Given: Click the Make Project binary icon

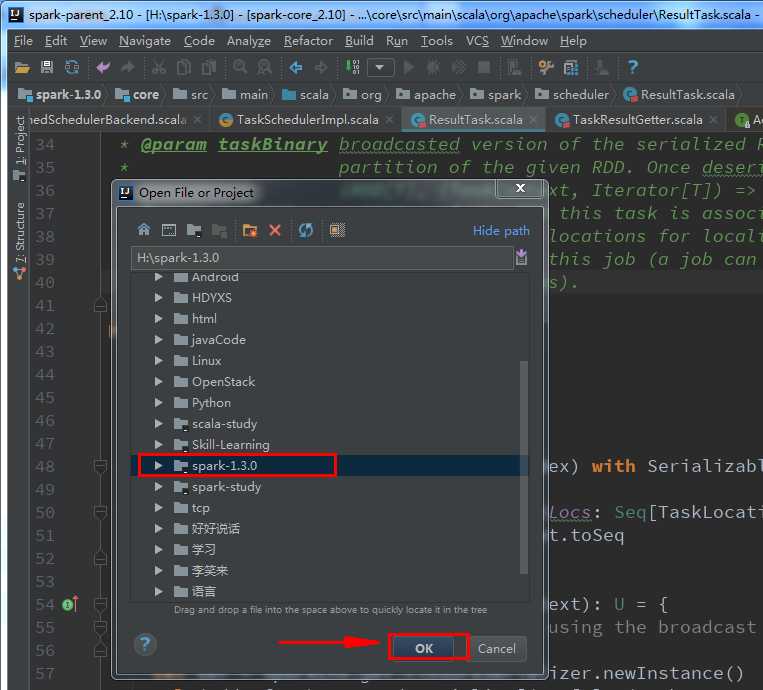Looking at the screenshot, I should 352,67.
